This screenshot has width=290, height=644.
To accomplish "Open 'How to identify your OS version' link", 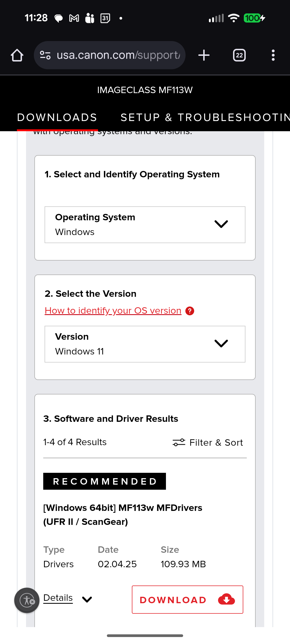I will (113, 311).
